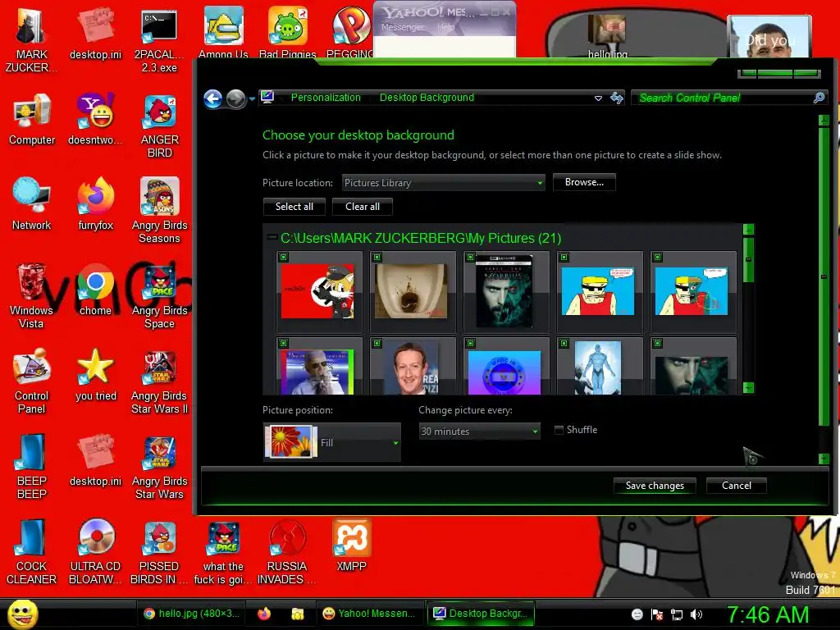Open the Messenger menu in Yahoo window
840x630 pixels.
(x=403, y=27)
